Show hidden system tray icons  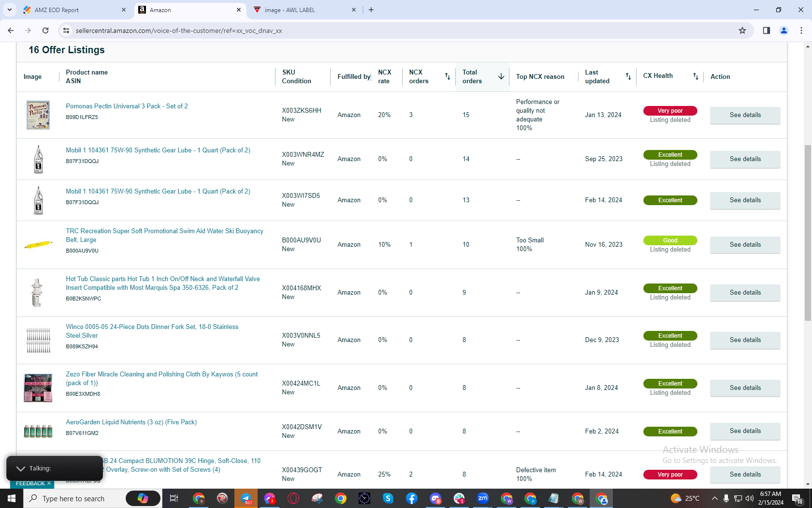tap(714, 498)
